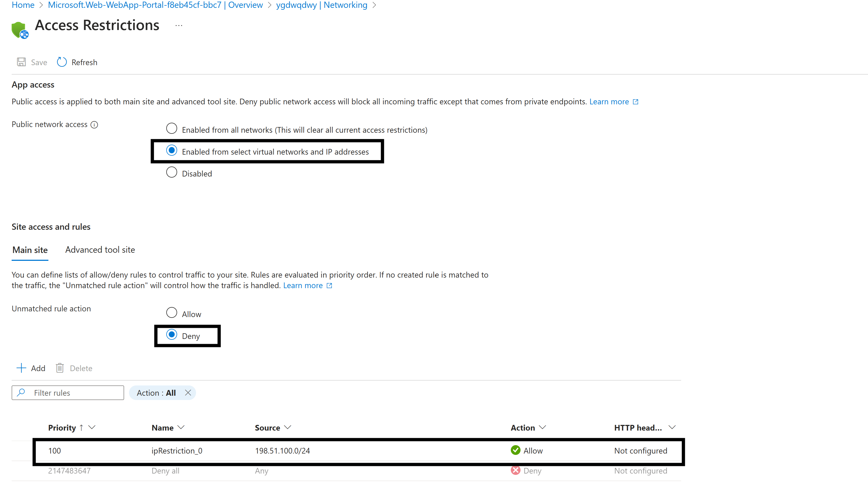The image size is (868, 493).
Task: Click the info icon beside Public network access
Action: (x=94, y=125)
